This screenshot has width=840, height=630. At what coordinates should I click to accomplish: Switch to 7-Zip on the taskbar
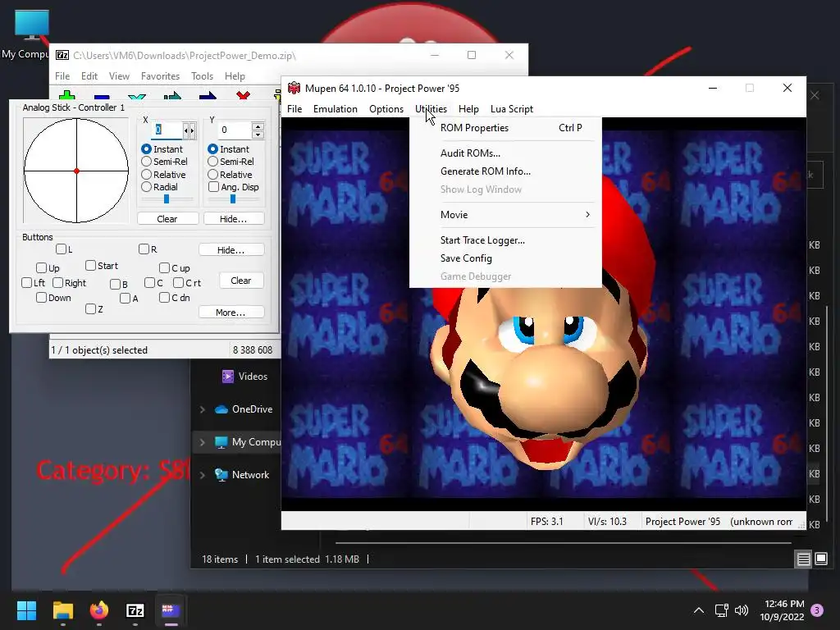(135, 610)
